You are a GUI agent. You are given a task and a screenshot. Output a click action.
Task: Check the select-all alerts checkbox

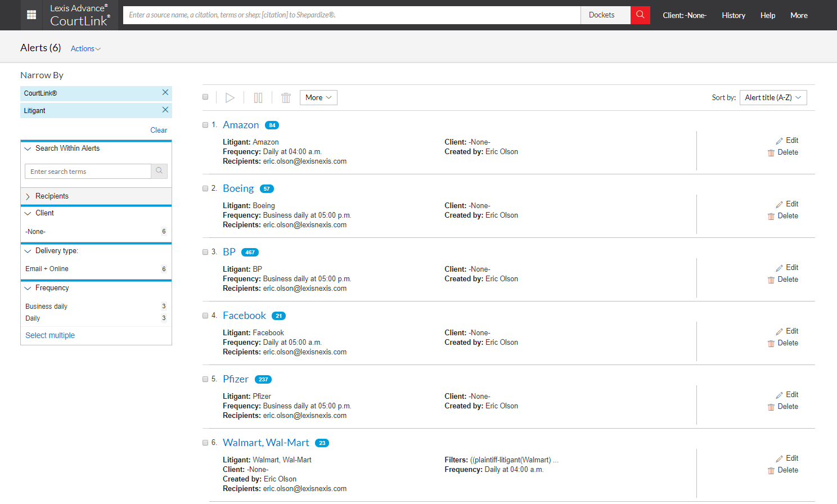(205, 97)
